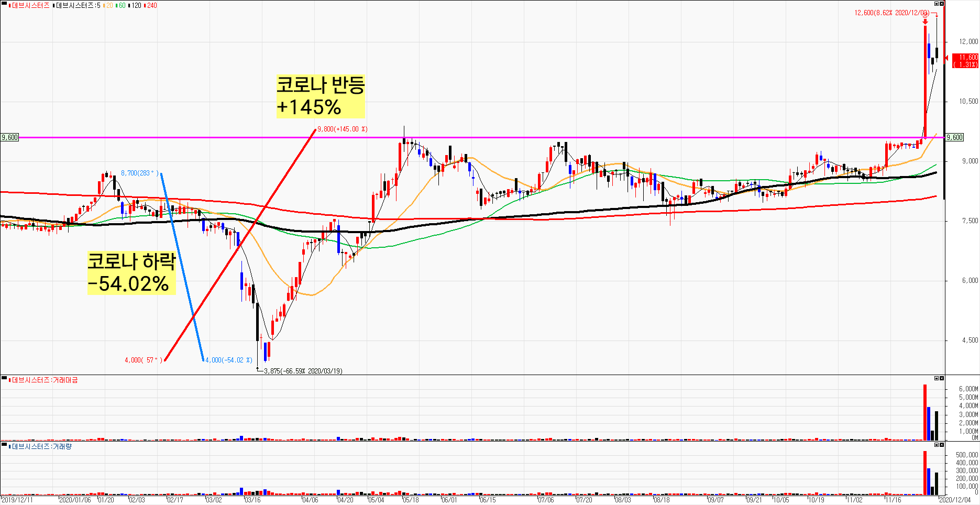Select the 코로나 반등 +145% annotation
The height and width of the screenshot is (505, 980).
[321, 96]
